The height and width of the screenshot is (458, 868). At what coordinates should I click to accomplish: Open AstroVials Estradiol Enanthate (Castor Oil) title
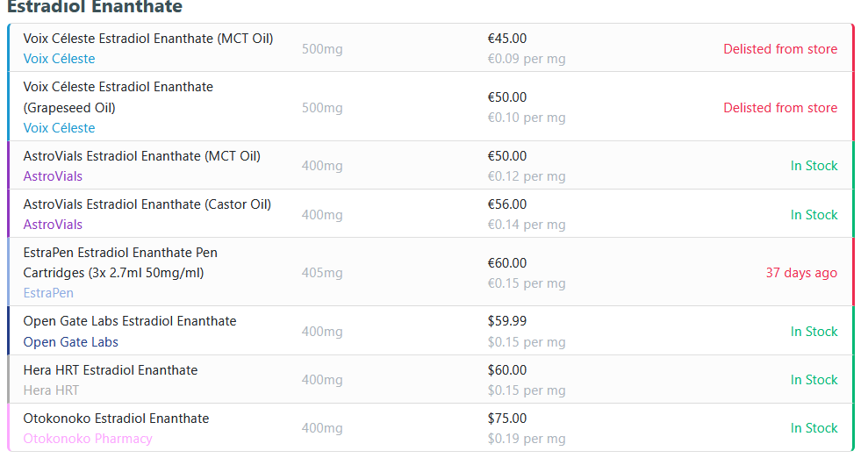pyautogui.click(x=147, y=204)
